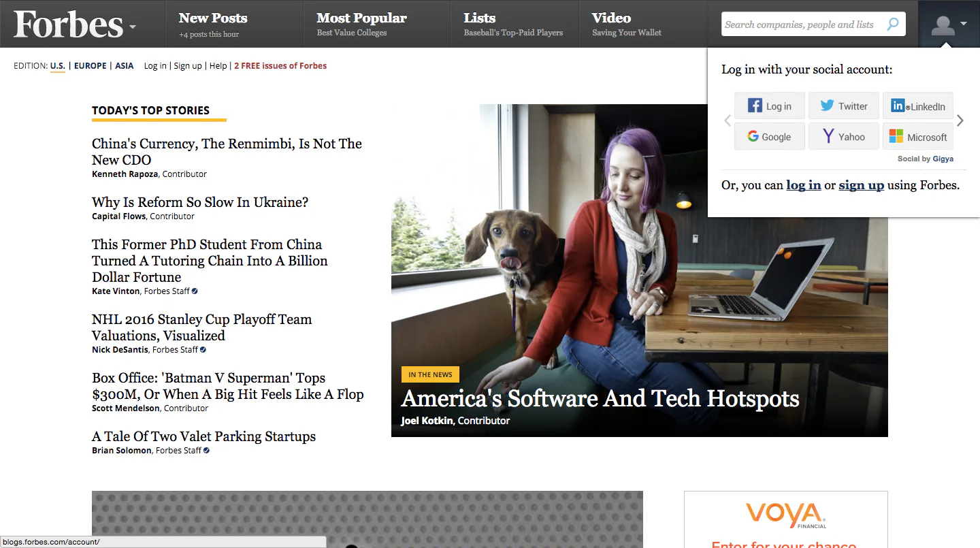The height and width of the screenshot is (548, 980).
Task: Click verified badge beside Brian Solomon
Action: (206, 450)
